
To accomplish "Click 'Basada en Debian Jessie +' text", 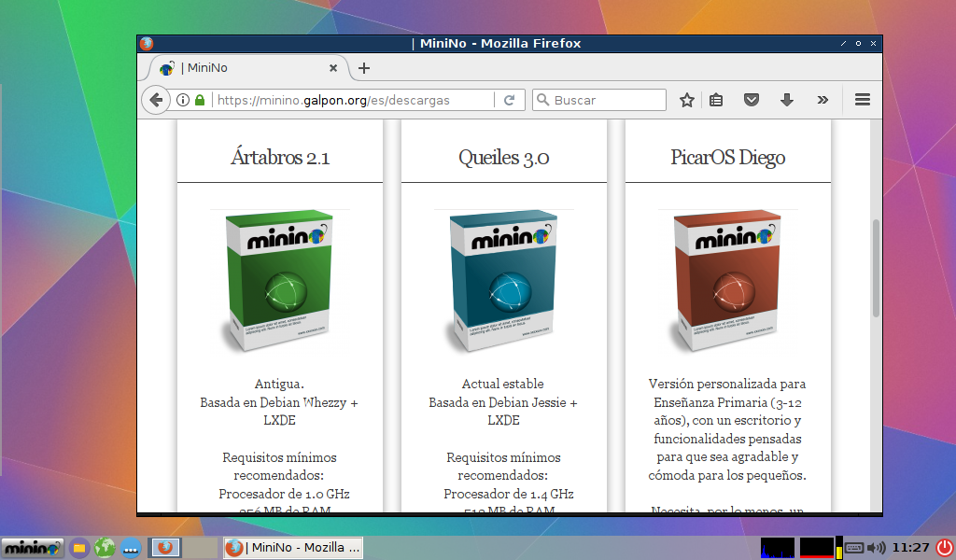I will [503, 402].
